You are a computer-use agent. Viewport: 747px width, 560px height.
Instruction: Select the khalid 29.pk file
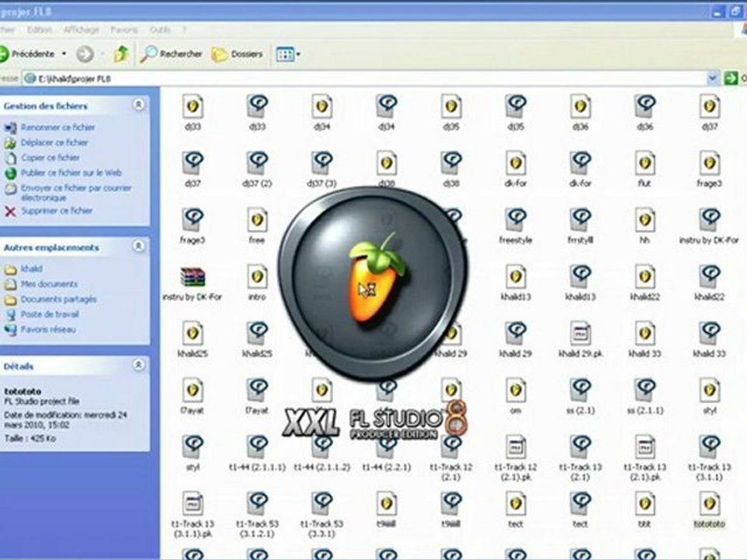(x=580, y=340)
